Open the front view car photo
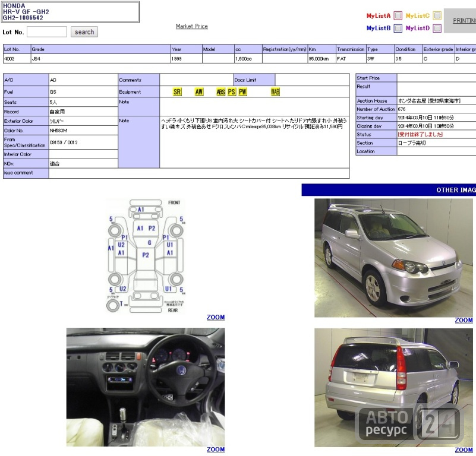 (393, 258)
